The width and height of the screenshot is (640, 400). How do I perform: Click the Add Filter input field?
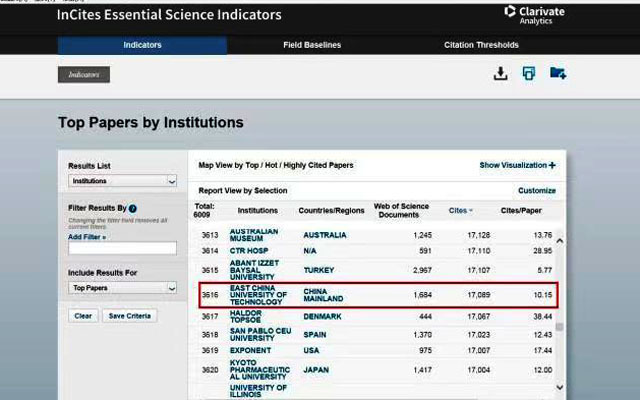click(x=122, y=248)
